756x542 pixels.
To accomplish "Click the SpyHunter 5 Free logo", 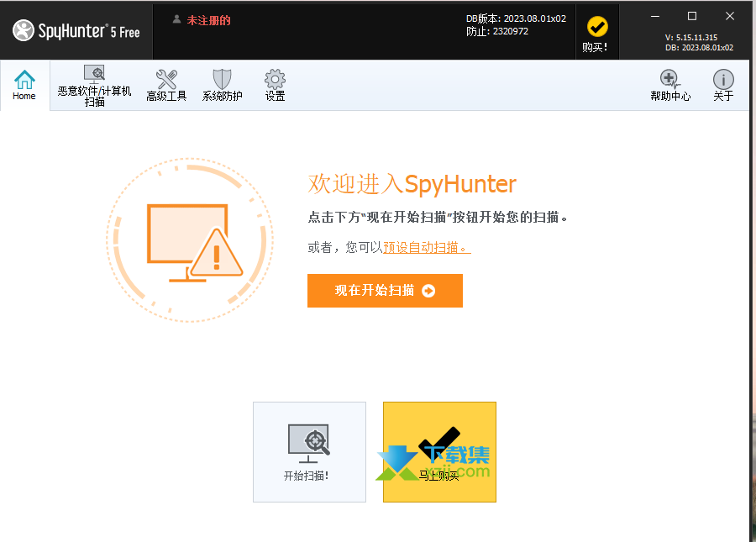I will coord(76,31).
